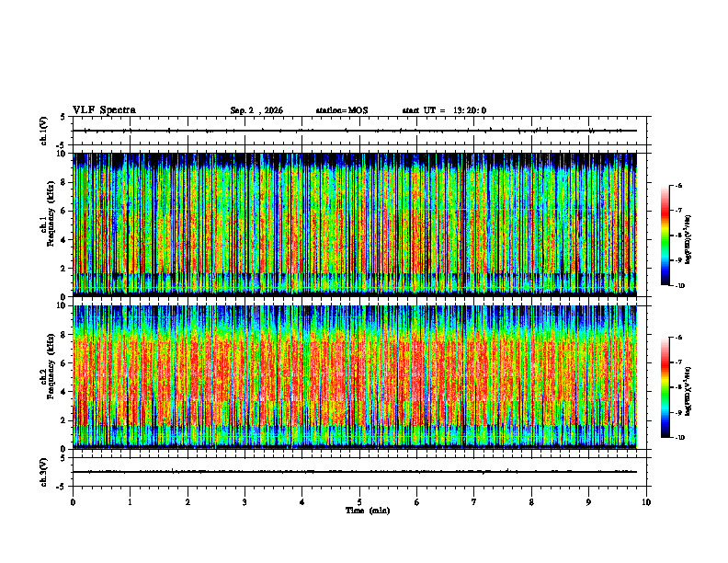Click the 9 minute tick label
The image size is (728, 563).
click(x=588, y=502)
